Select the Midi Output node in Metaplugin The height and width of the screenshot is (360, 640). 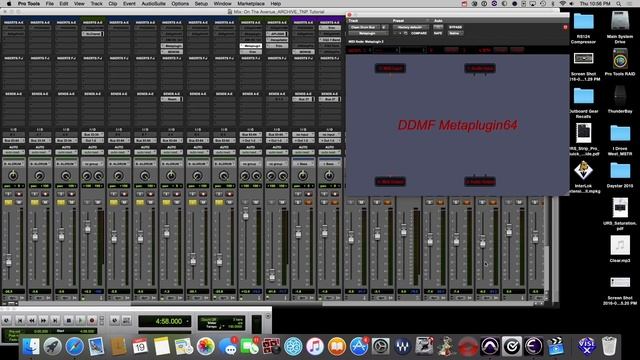[390, 182]
